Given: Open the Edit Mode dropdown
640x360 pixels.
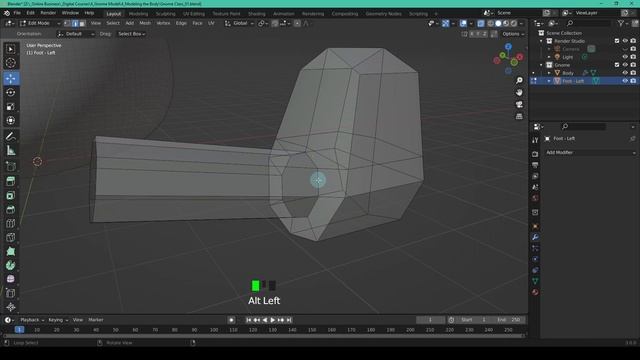Looking at the screenshot, I should click(40, 23).
